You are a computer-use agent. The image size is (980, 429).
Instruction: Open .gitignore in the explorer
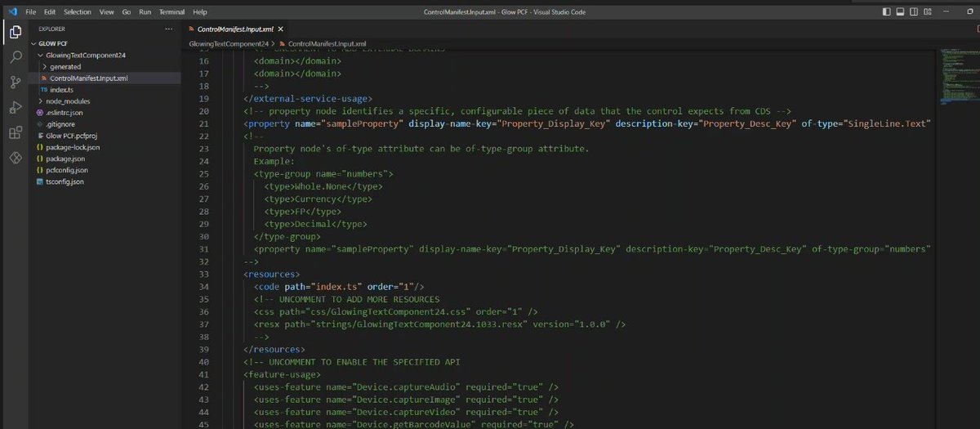coord(60,124)
